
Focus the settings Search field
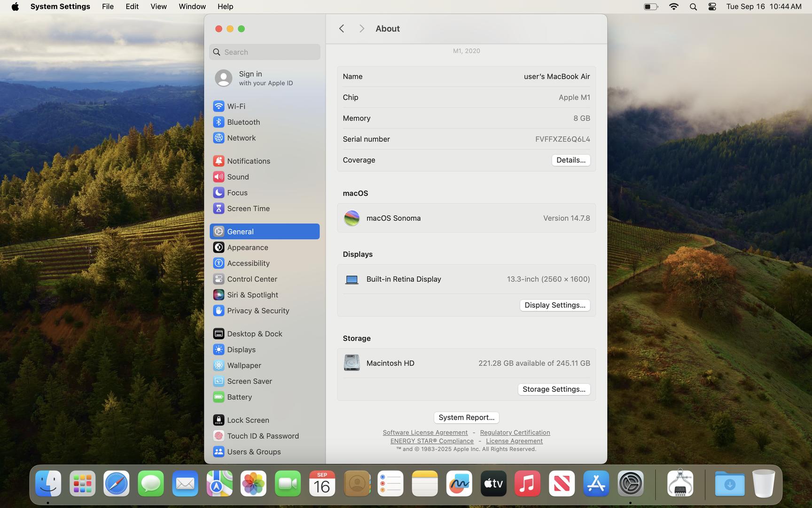pos(265,52)
